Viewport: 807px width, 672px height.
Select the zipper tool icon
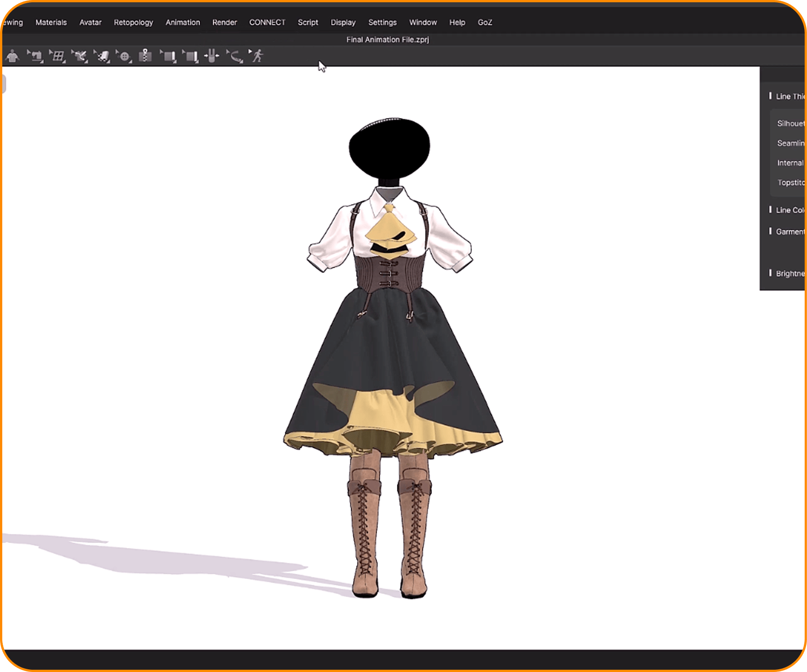pyautogui.click(x=145, y=56)
